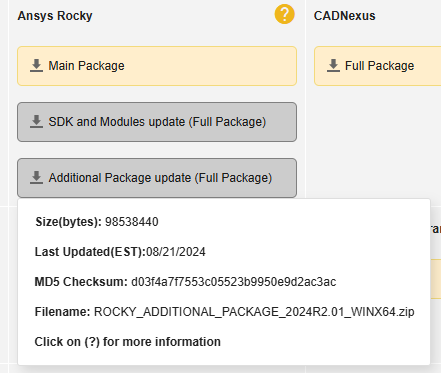Screen dimensions: 441x373
Task: Click the 'Click on (?) for more information' text
Action: tap(128, 342)
